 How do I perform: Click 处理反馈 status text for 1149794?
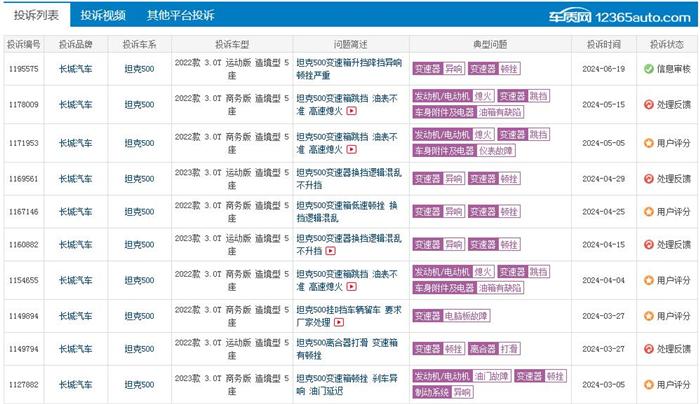click(x=674, y=349)
